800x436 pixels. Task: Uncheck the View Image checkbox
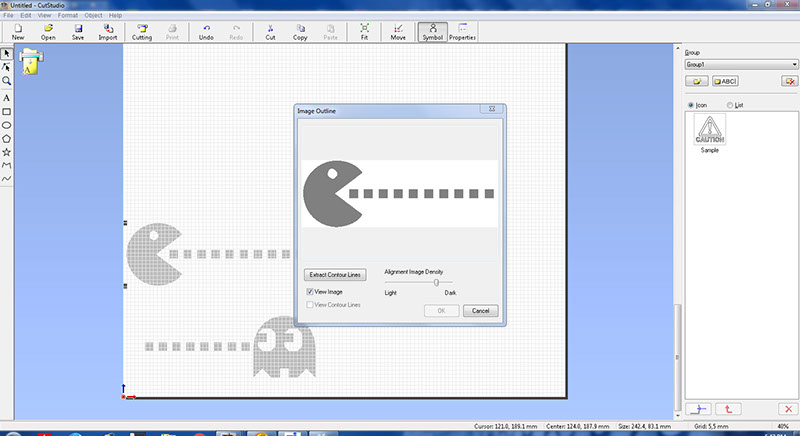point(310,292)
